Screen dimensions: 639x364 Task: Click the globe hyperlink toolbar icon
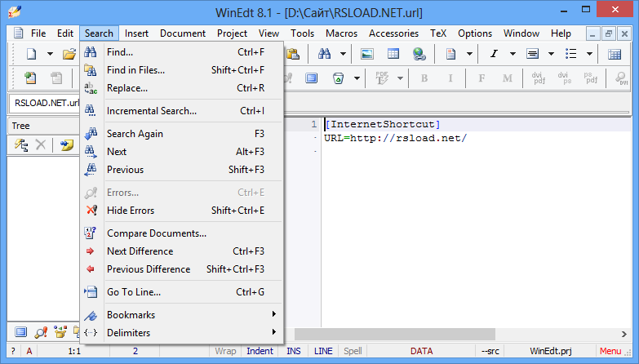pos(419,53)
